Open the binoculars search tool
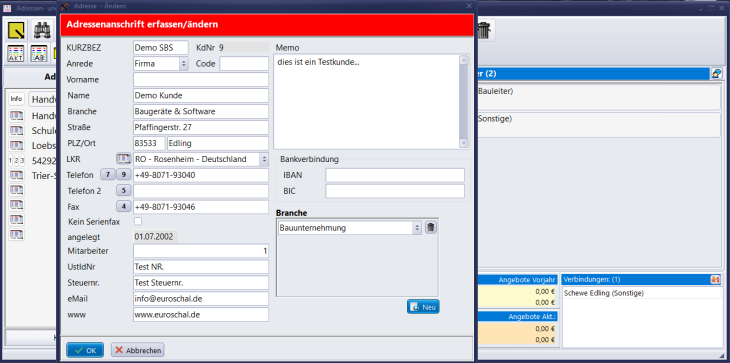 click(x=42, y=31)
